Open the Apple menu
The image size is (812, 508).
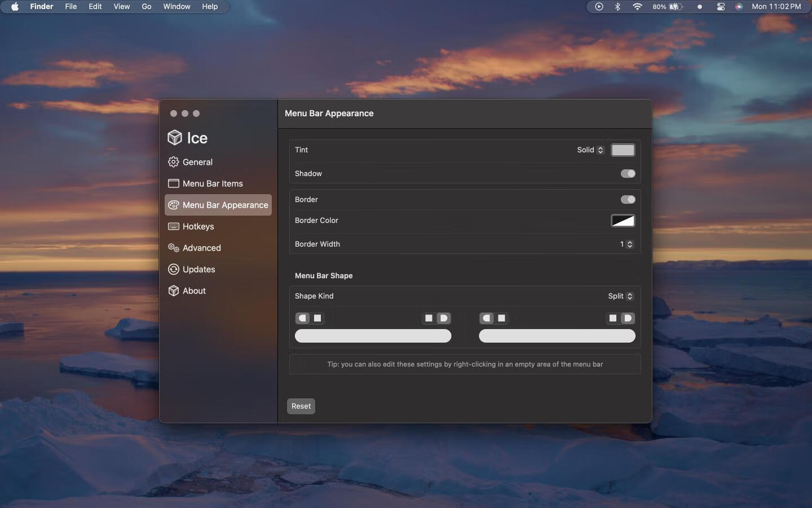[15, 7]
